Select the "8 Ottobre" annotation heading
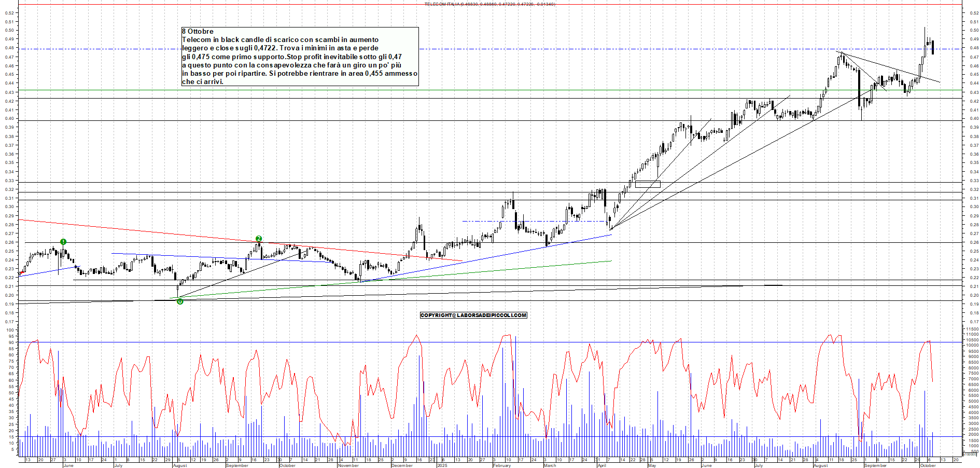 (x=198, y=32)
